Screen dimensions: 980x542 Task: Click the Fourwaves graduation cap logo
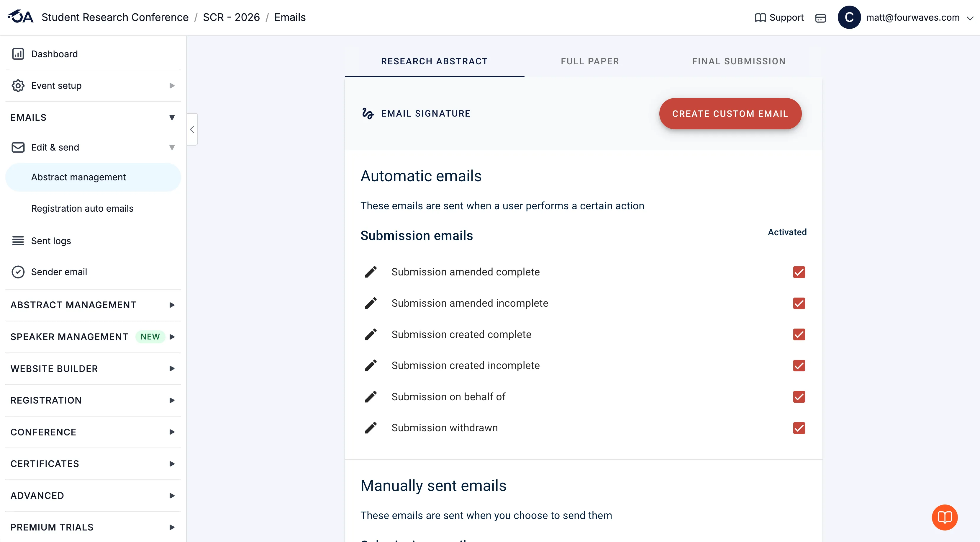click(x=21, y=17)
